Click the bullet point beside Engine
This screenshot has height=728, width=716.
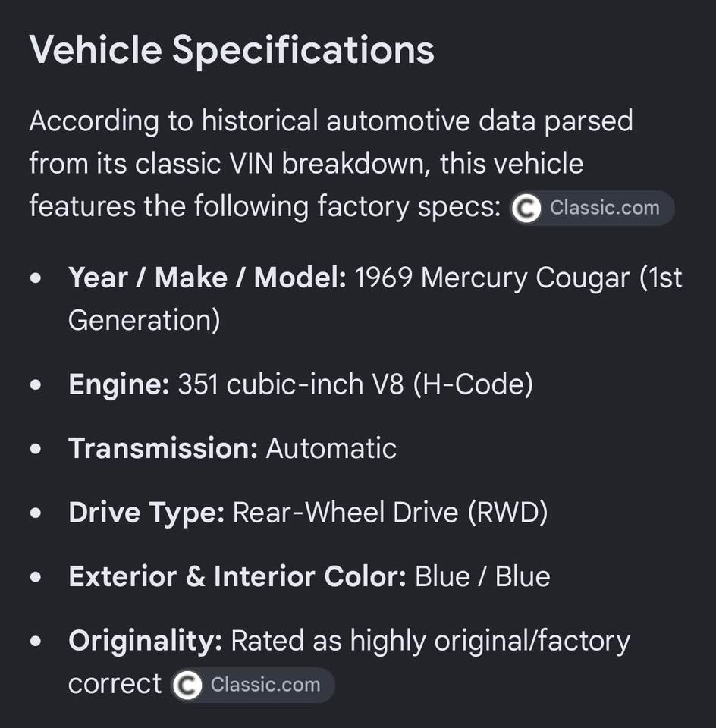click(36, 385)
